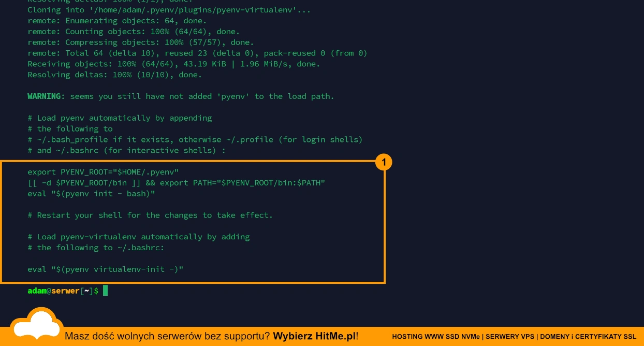The height and width of the screenshot is (346, 644).
Task: Click the eval pyenv init - bash line
Action: tap(91, 194)
